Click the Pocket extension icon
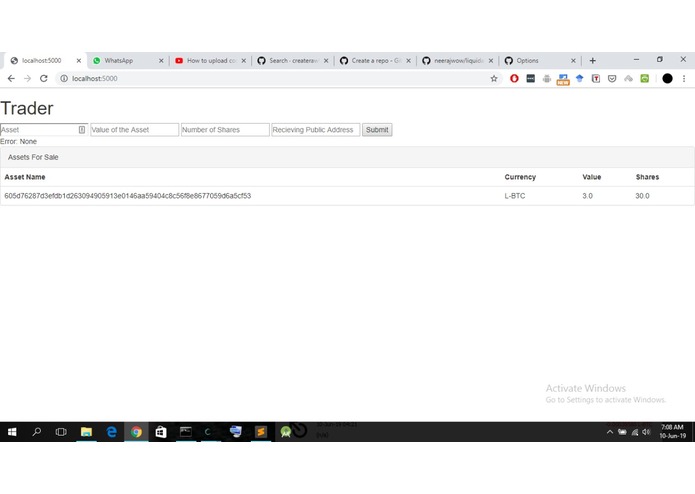Screen dimensions: 695x494 click(612, 78)
